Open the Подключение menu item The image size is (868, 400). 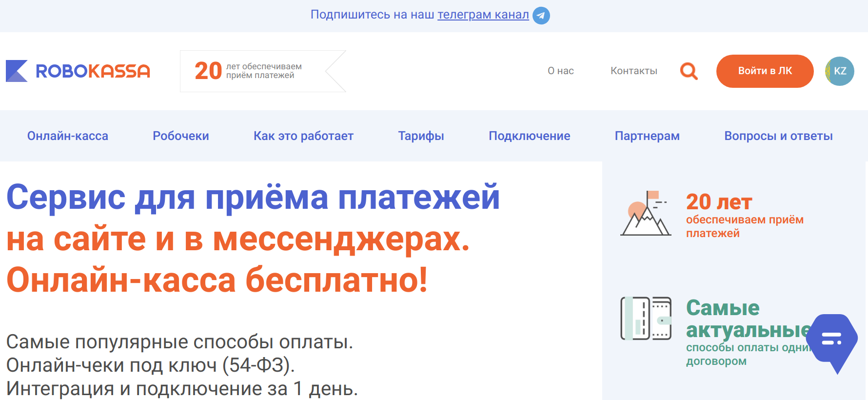[x=530, y=136]
